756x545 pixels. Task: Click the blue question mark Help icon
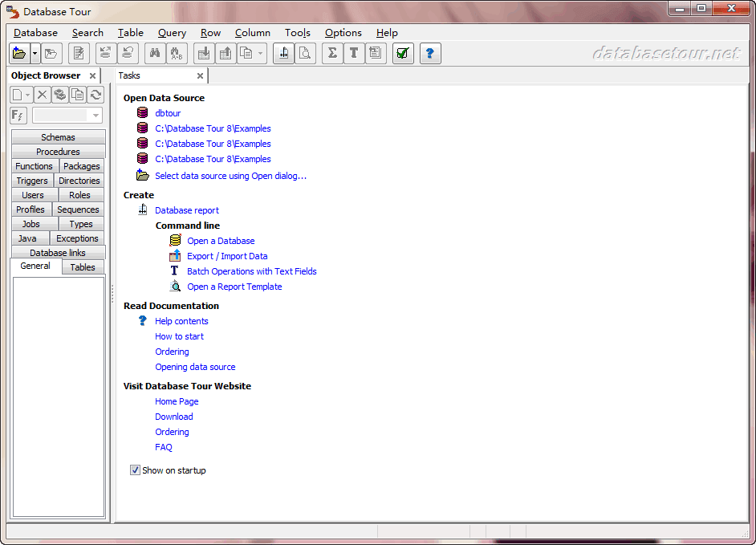pyautogui.click(x=430, y=54)
